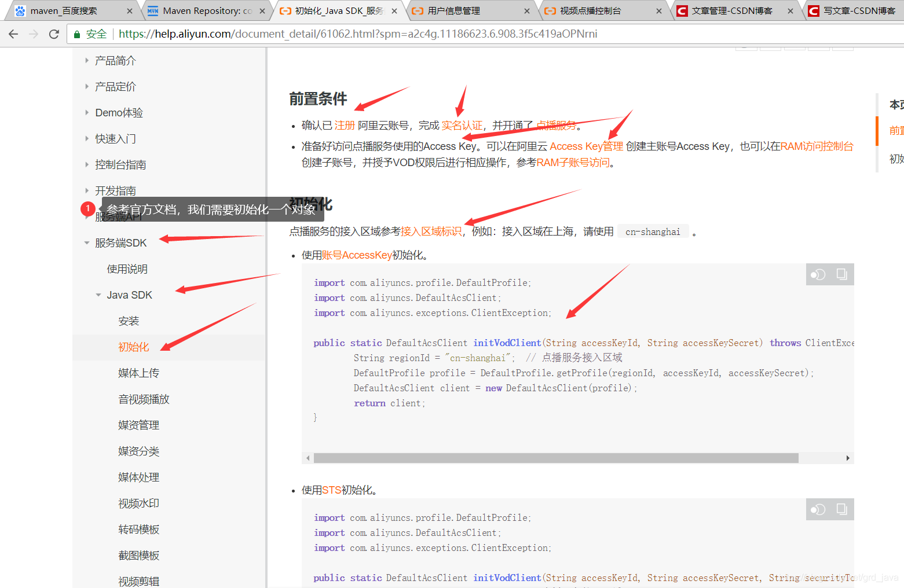Open 媒体处理 page in sidebar
Viewport: 904px width, 588px height.
pos(138,477)
